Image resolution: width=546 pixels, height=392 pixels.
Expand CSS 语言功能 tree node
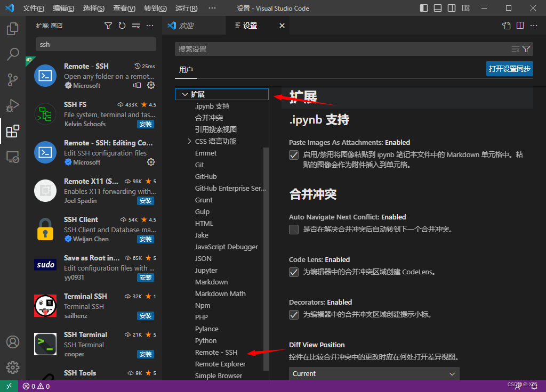tap(189, 141)
